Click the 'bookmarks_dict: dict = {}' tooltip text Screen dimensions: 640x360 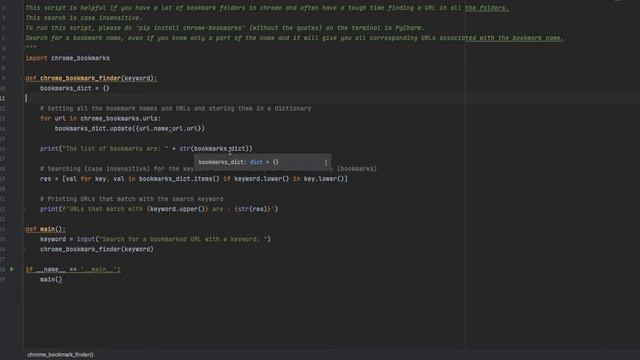(238, 162)
